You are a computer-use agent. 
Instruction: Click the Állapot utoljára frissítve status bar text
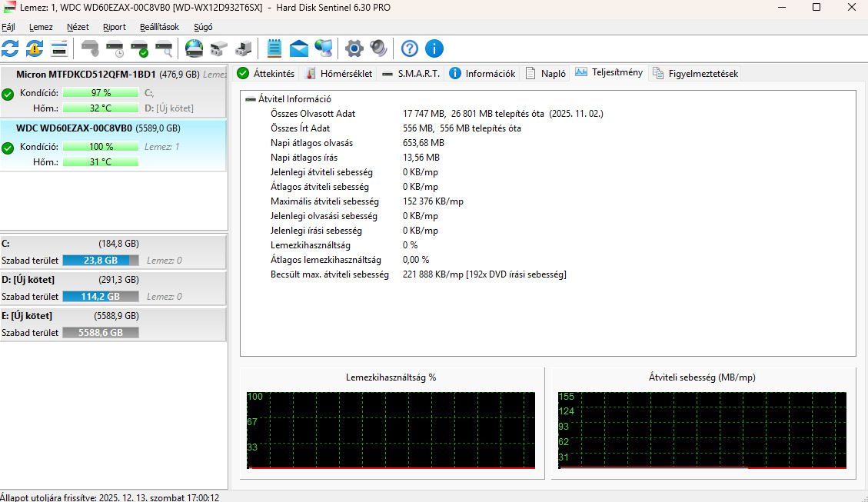(x=110, y=497)
